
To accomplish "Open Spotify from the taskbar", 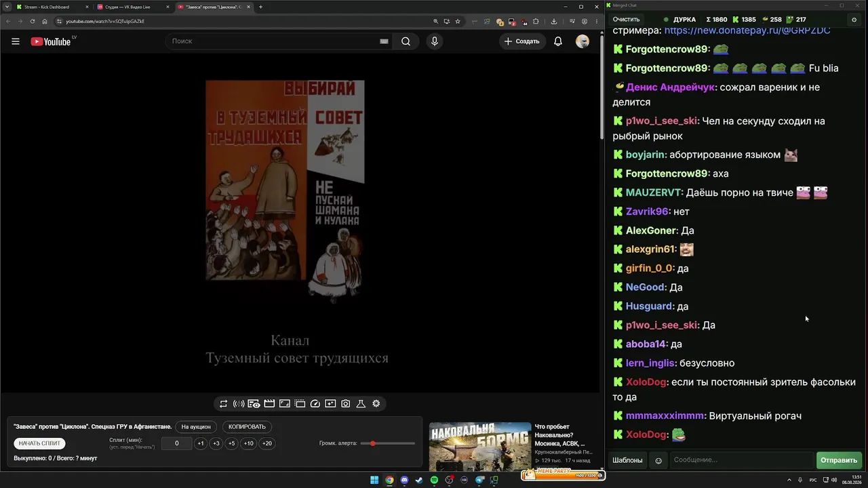I will (434, 481).
